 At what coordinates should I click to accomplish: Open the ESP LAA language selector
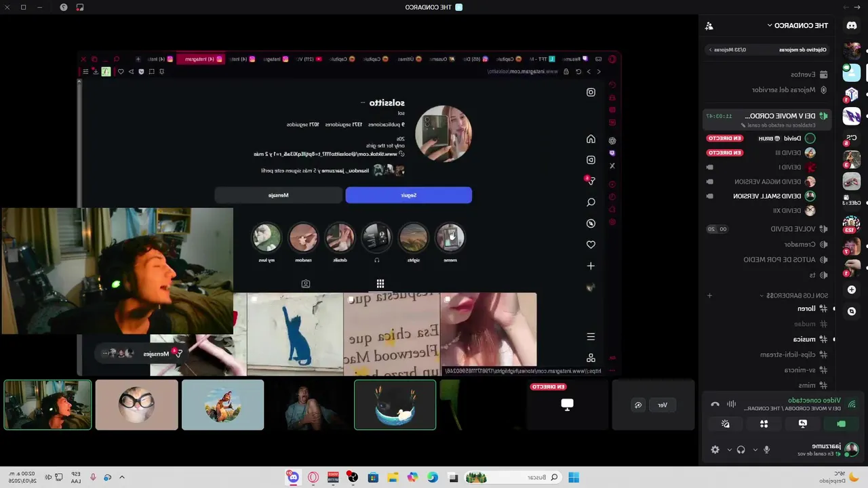(x=76, y=477)
